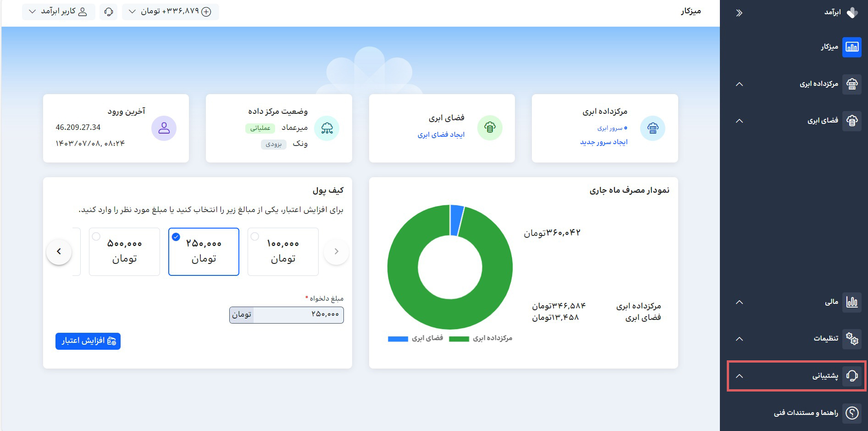
Task: Open the support headset icon in the top bar
Action: [x=109, y=11]
